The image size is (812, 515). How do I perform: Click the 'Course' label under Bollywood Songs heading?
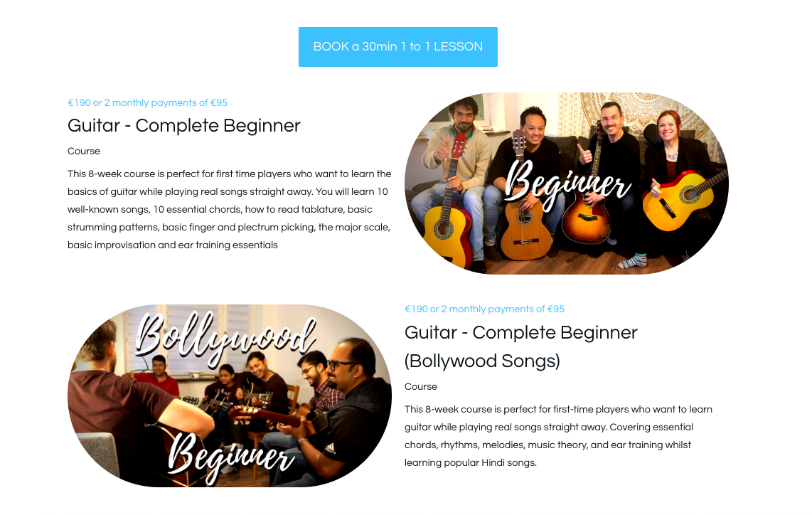[x=420, y=386]
